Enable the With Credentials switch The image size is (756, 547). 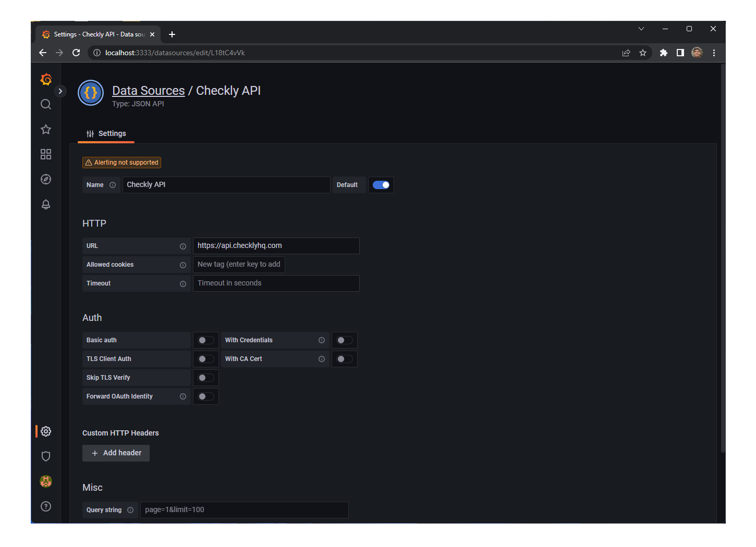click(344, 340)
